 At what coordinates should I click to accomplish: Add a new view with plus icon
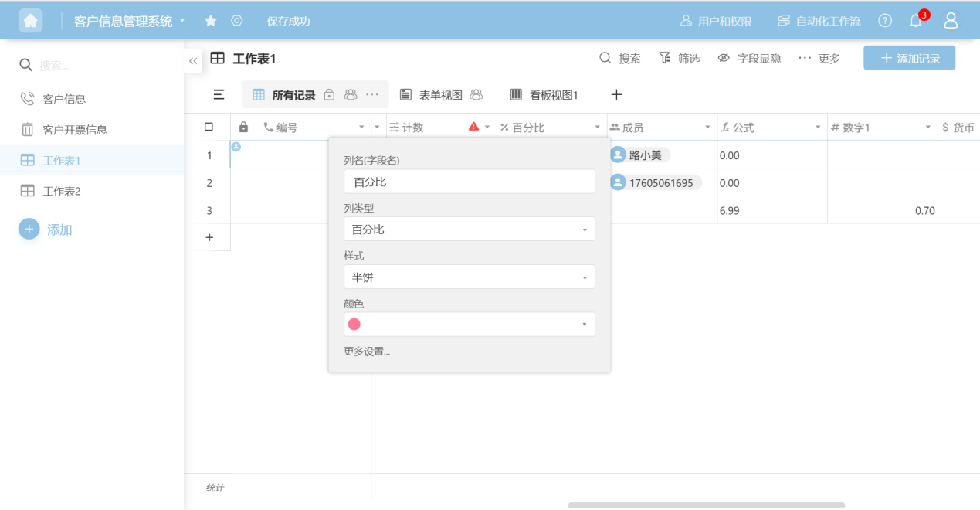pos(616,95)
